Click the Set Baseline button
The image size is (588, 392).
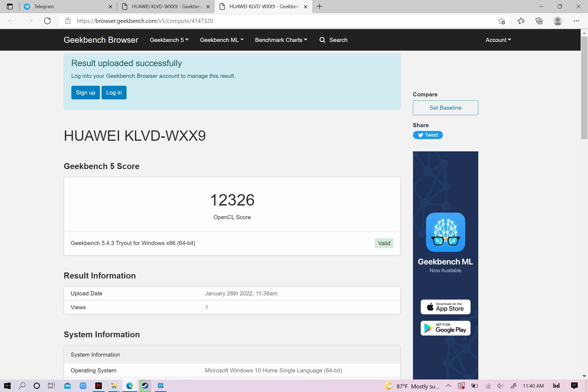click(x=445, y=108)
